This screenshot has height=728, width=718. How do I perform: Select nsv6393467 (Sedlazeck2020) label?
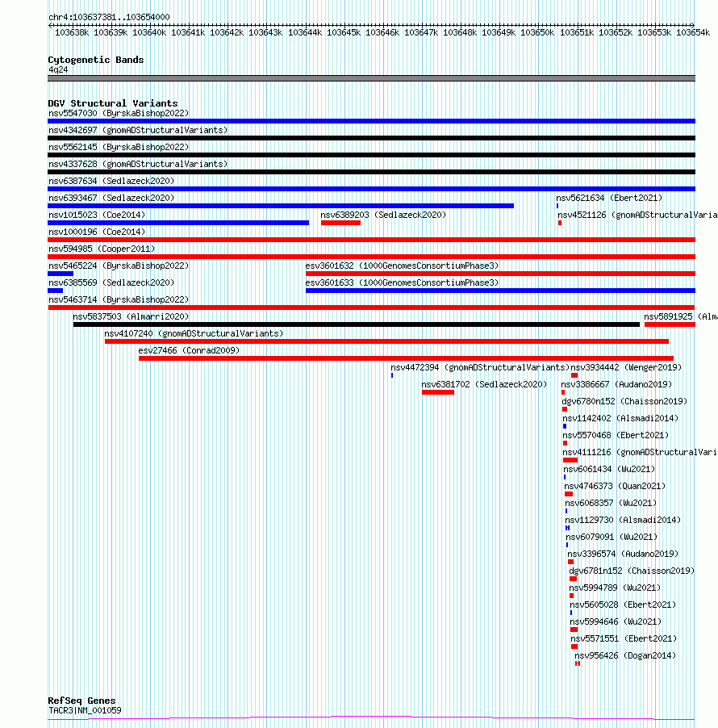[x=111, y=199]
